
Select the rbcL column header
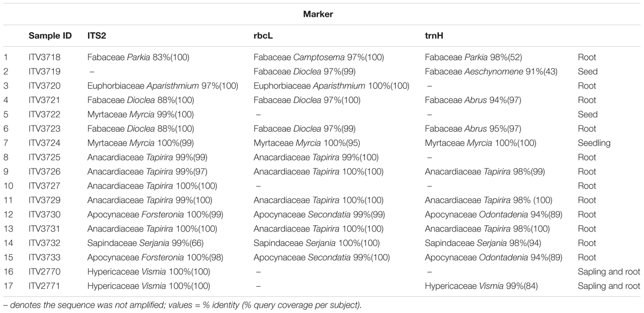pos(263,37)
